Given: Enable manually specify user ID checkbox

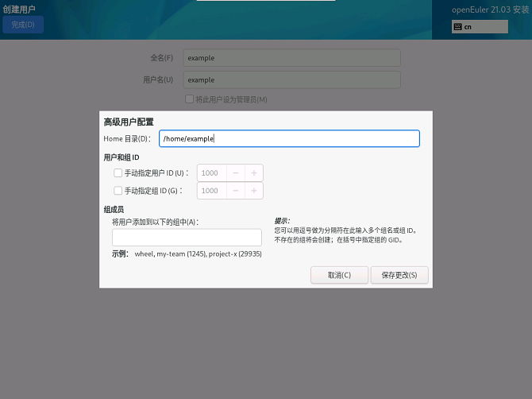Looking at the screenshot, I should 118,172.
